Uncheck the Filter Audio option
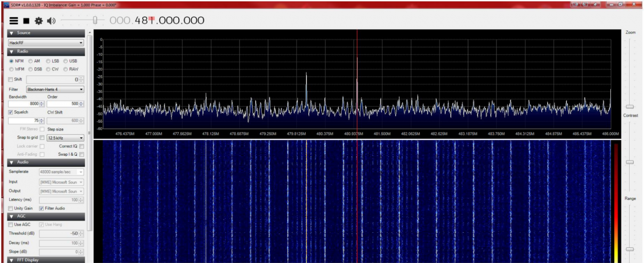Image resolution: width=644 pixels, height=263 pixels. [x=41, y=208]
